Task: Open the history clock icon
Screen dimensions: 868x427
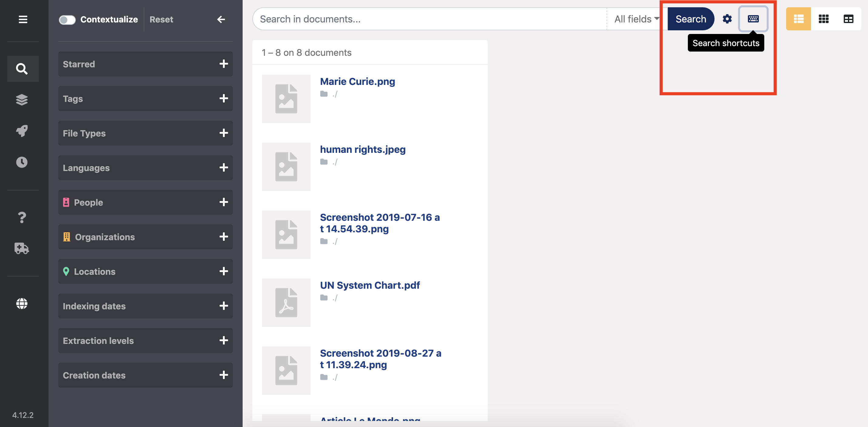Action: coord(22,162)
